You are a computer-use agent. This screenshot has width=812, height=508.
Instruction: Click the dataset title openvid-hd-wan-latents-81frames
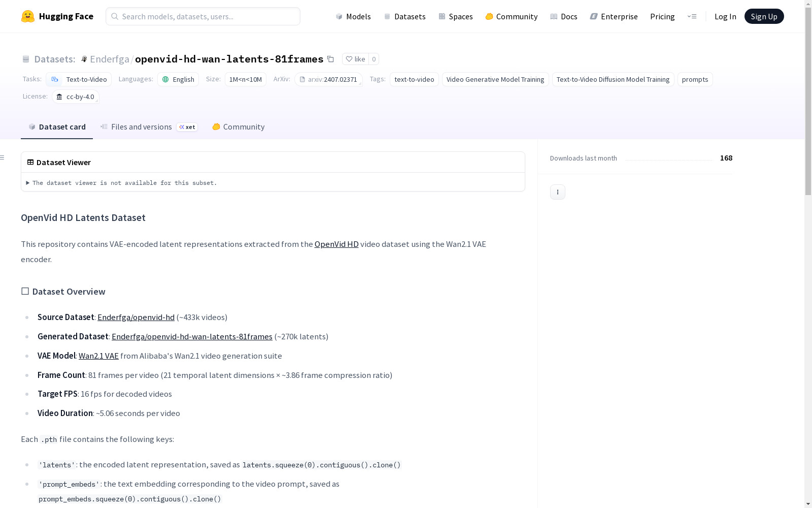pos(229,59)
